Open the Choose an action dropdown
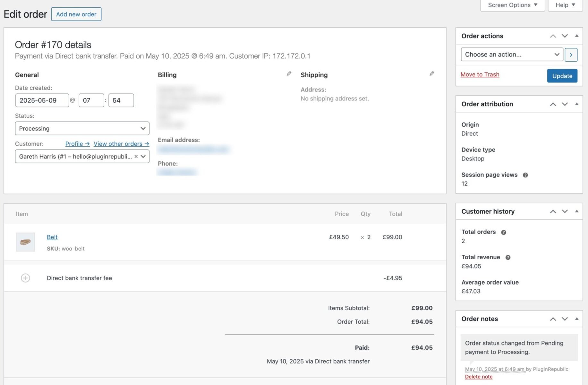This screenshot has height=385, width=588. pos(511,55)
